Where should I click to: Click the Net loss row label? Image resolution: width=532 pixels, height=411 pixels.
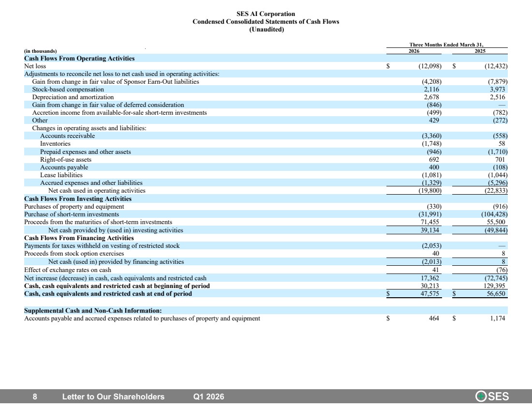(x=35, y=66)
